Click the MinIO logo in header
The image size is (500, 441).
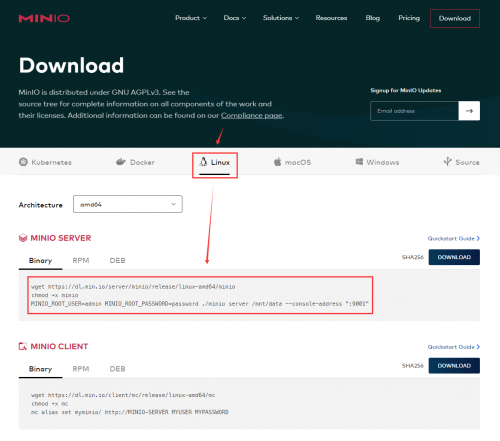pyautogui.click(x=44, y=18)
